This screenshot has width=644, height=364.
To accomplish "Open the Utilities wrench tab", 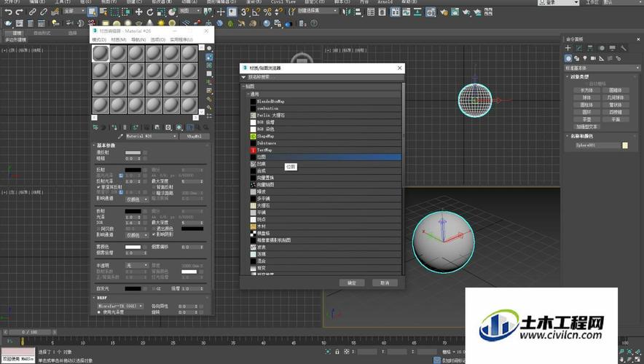I will tap(624, 48).
